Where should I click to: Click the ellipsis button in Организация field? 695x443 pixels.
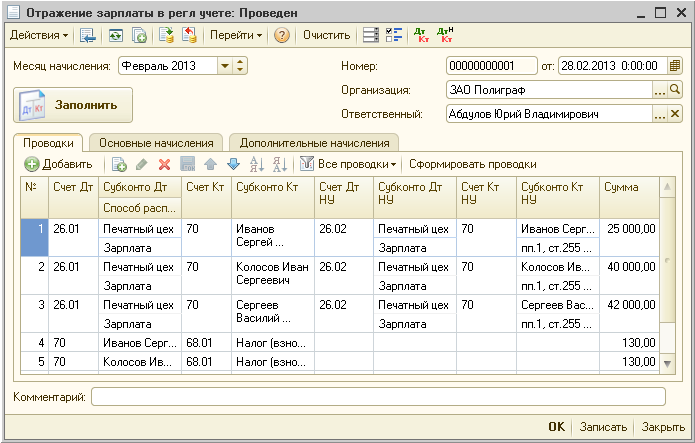point(660,90)
